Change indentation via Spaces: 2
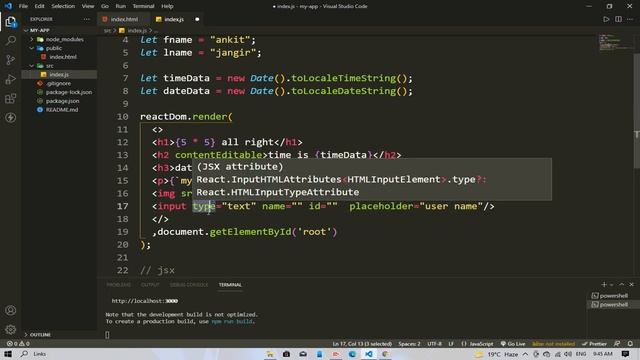Image resolution: width=640 pixels, height=360 pixels. click(409, 344)
